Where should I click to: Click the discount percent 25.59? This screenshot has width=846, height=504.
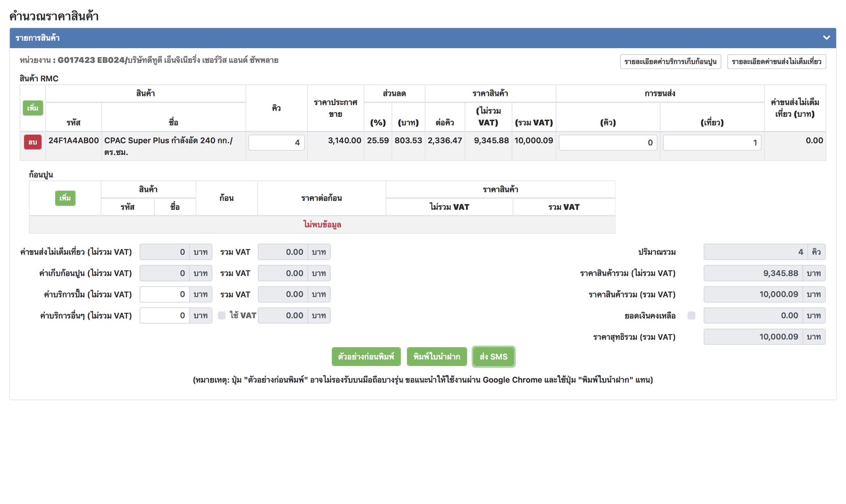coord(378,141)
